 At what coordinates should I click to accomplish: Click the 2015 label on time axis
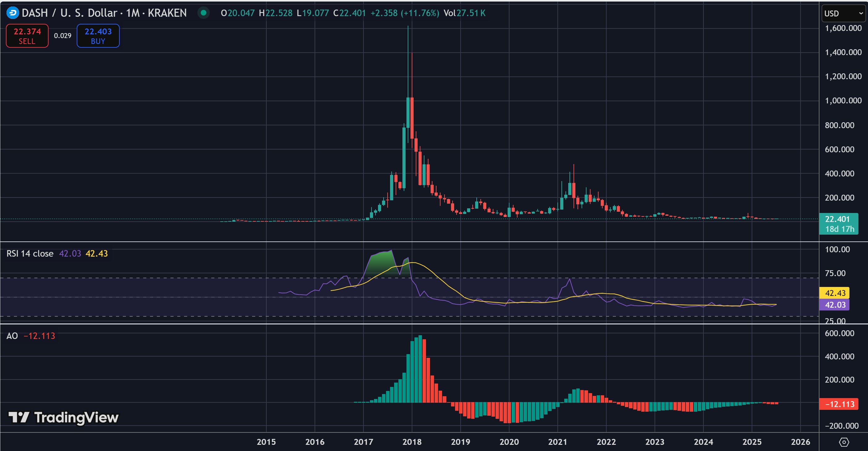point(266,442)
